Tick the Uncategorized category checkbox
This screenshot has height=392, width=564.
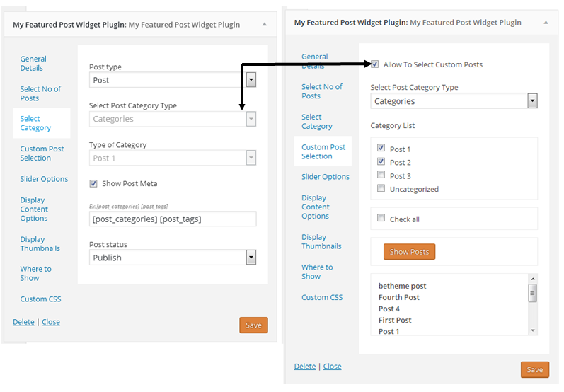coord(381,189)
